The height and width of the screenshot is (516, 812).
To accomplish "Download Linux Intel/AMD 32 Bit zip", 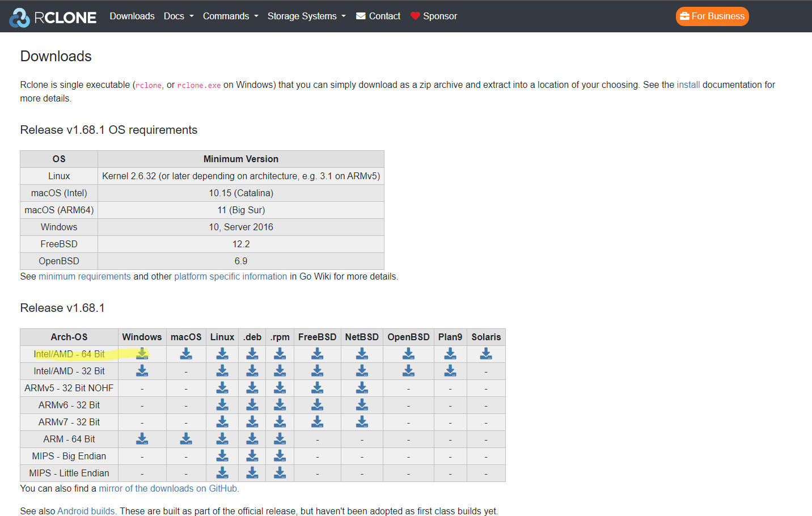I will pyautogui.click(x=222, y=371).
